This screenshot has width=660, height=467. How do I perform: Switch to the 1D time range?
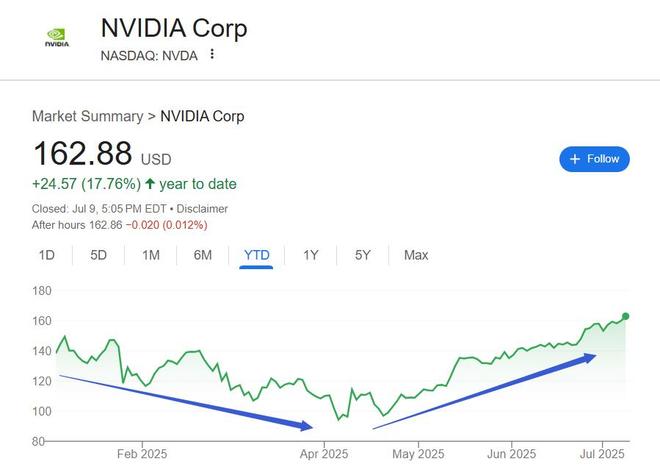[x=47, y=255]
